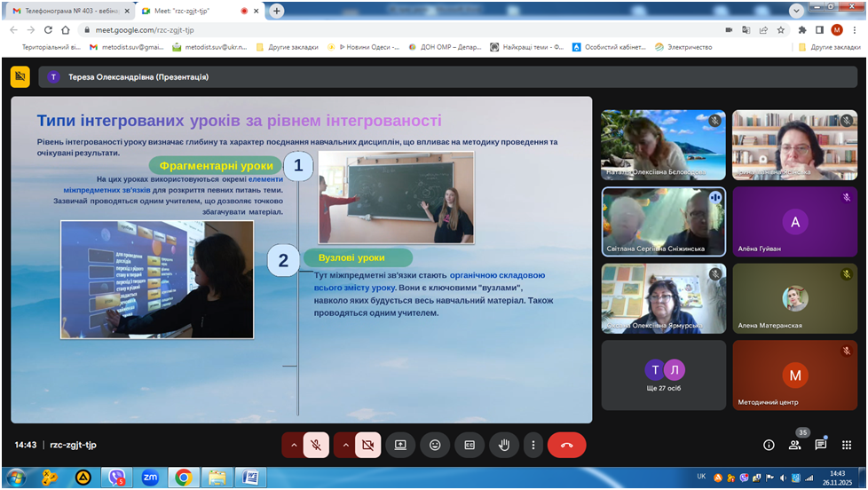Screen dimensions: 868x490
Task: Open meeting details info icon
Action: click(x=769, y=445)
